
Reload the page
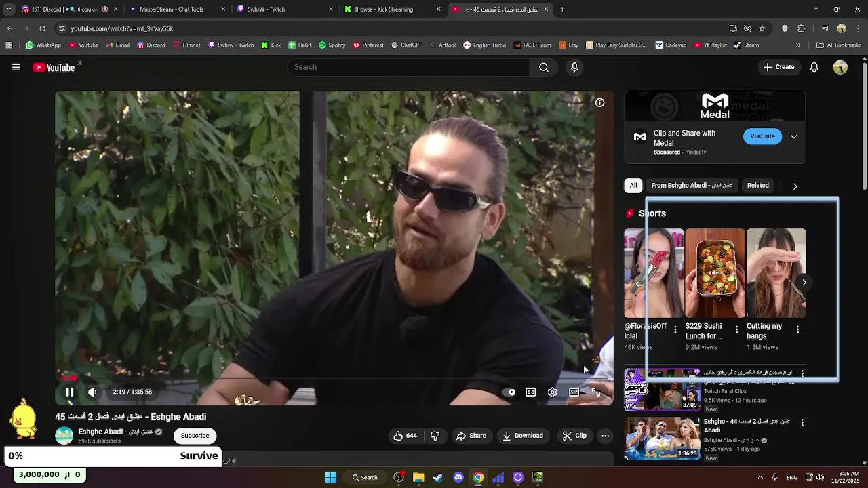(42, 28)
